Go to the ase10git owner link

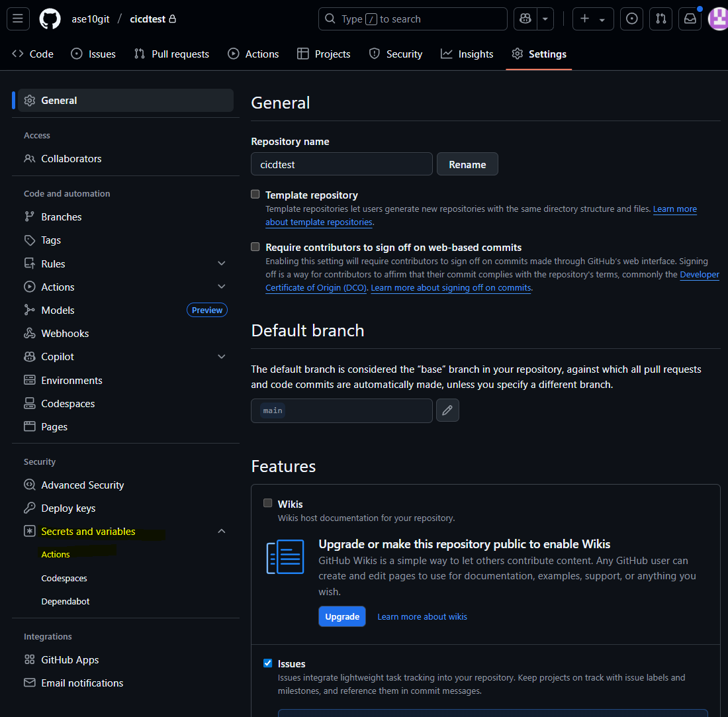(x=91, y=19)
